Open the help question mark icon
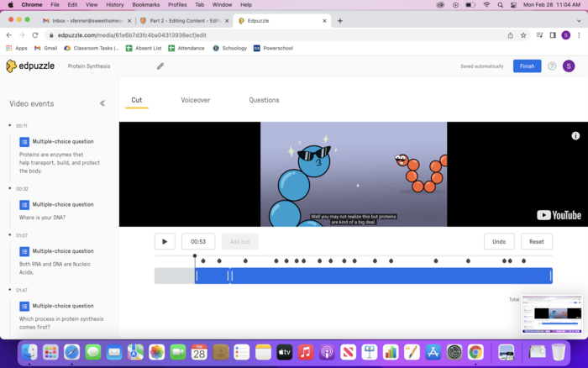588x368 pixels. click(x=552, y=66)
